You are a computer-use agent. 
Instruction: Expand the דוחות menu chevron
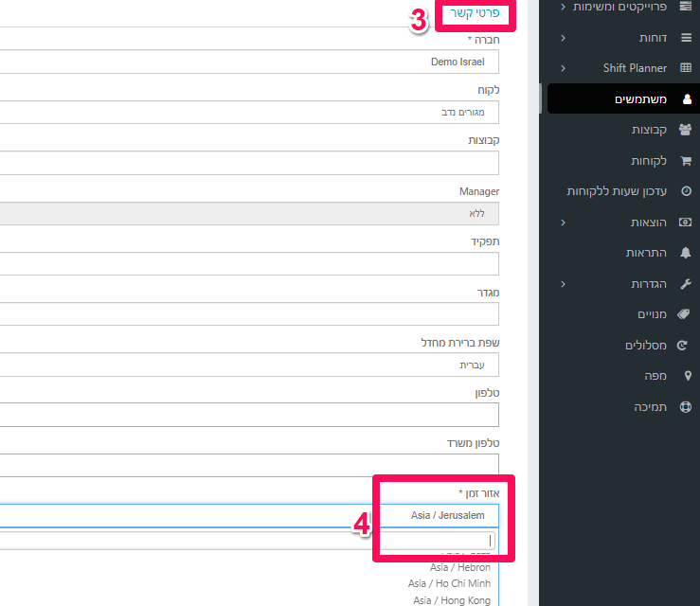[x=563, y=38]
